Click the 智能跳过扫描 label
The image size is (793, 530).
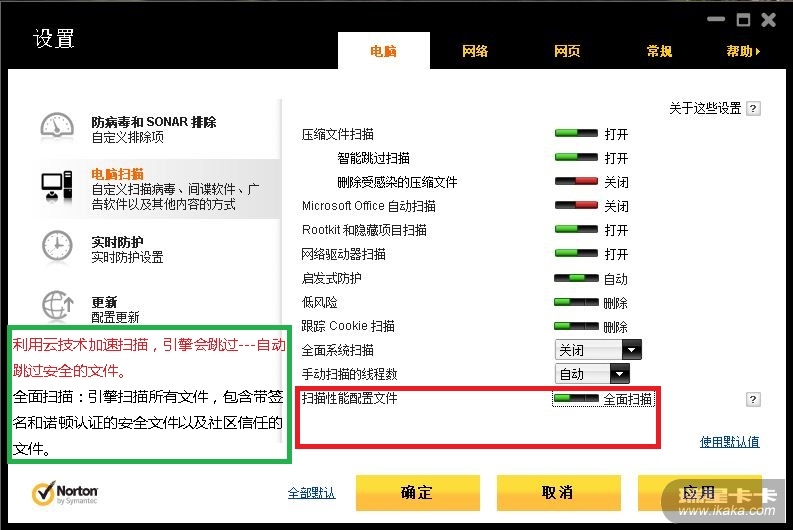click(373, 158)
